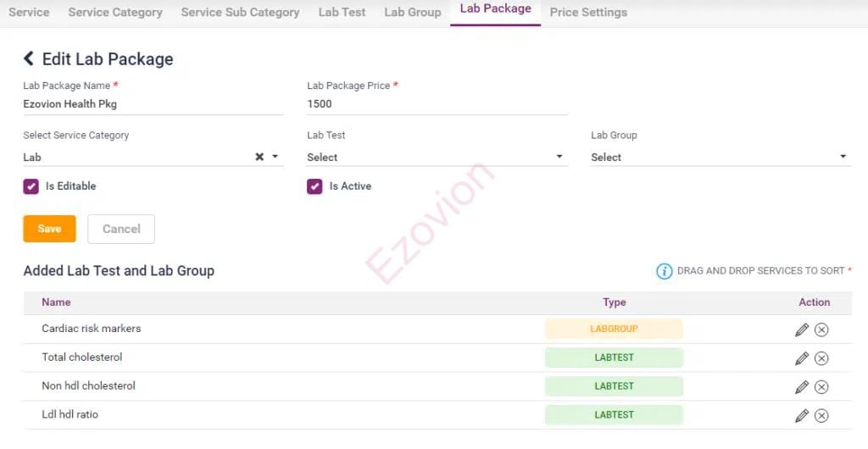
Task: Clear the selected Lab service category
Action: coord(259,157)
